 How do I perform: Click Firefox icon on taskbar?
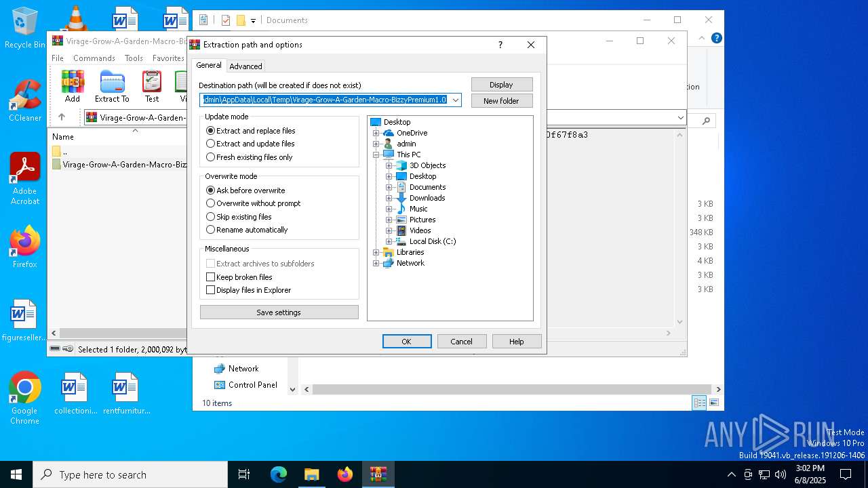(345, 474)
